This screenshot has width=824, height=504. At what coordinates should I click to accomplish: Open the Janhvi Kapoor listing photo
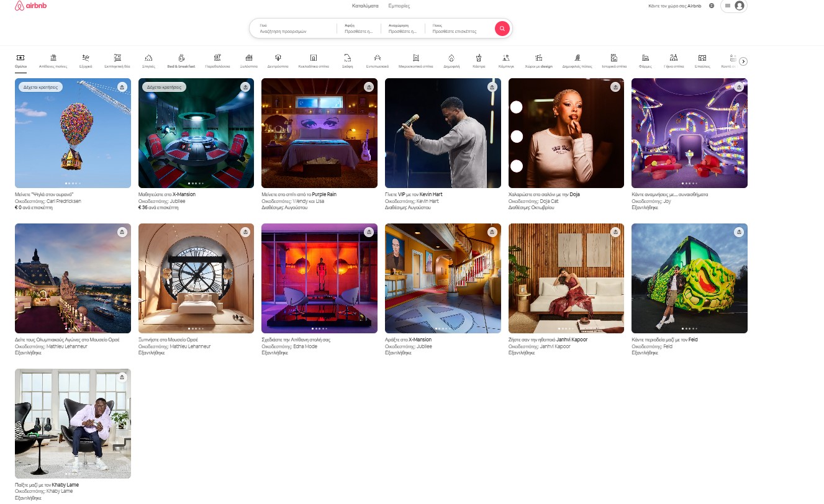pyautogui.click(x=566, y=278)
